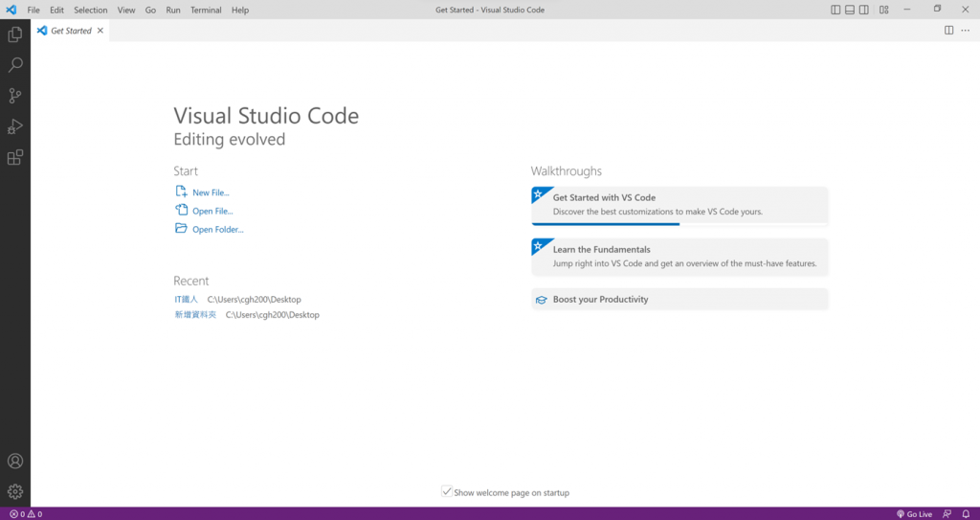The height and width of the screenshot is (520, 980).
Task: Open the Selection menu
Action: click(x=91, y=10)
